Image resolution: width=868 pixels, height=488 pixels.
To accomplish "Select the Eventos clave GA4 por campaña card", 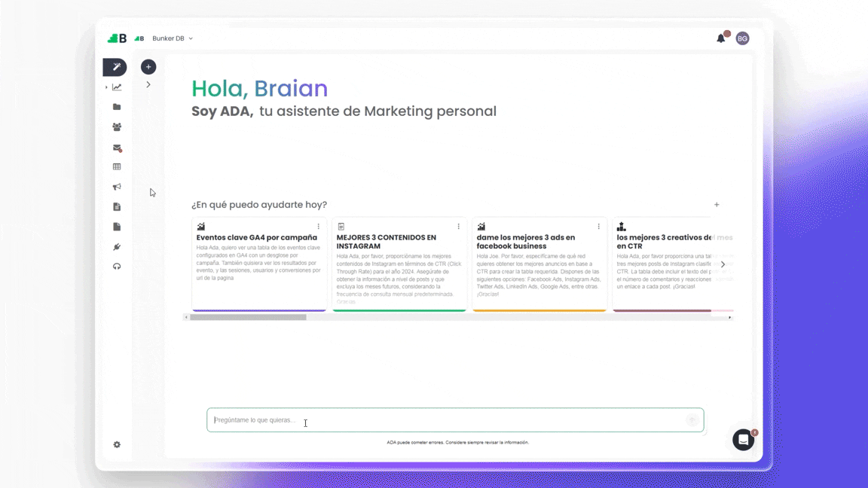I will point(259,264).
